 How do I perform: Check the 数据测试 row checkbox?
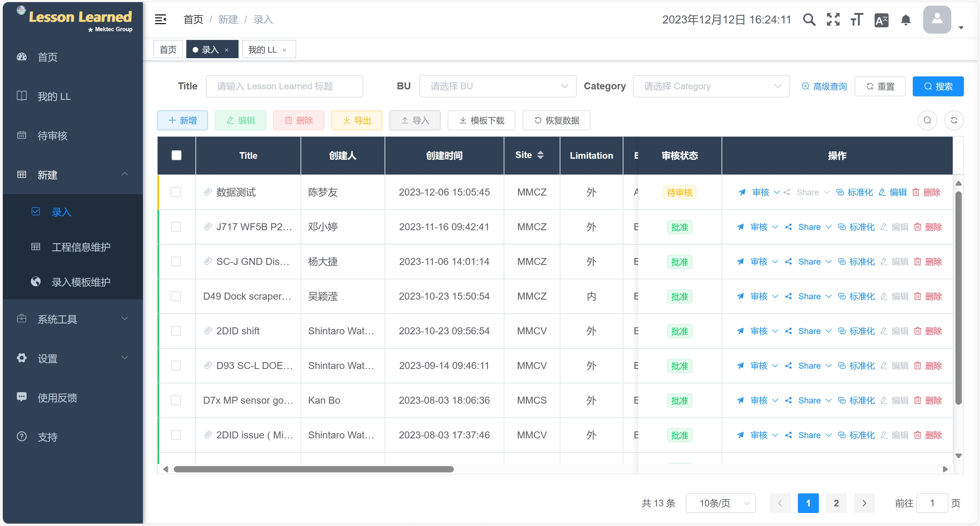[x=176, y=192]
